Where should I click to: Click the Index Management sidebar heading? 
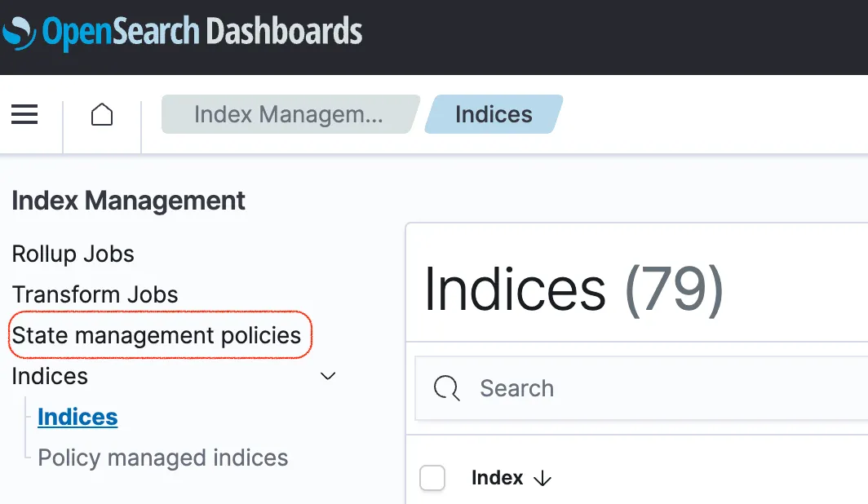pos(129,201)
